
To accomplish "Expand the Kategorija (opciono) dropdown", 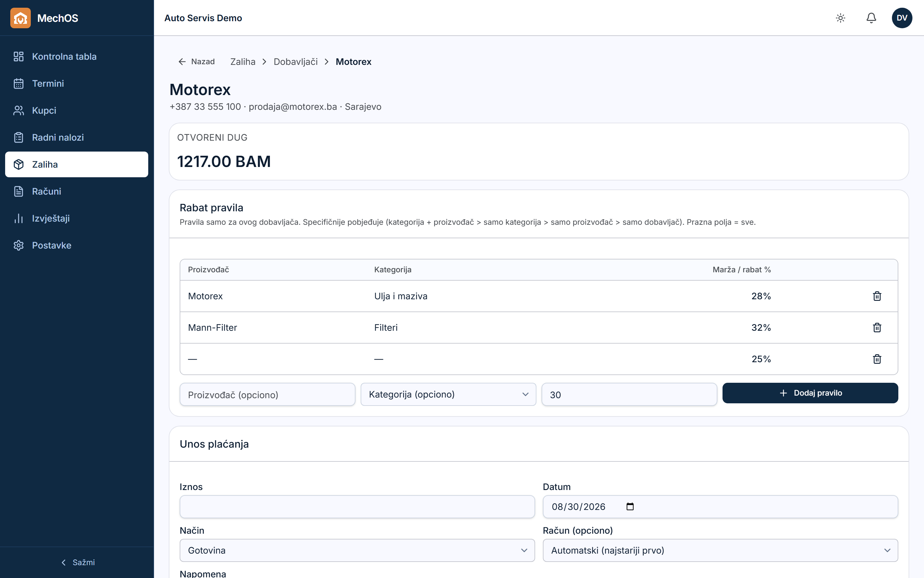I will point(448,395).
